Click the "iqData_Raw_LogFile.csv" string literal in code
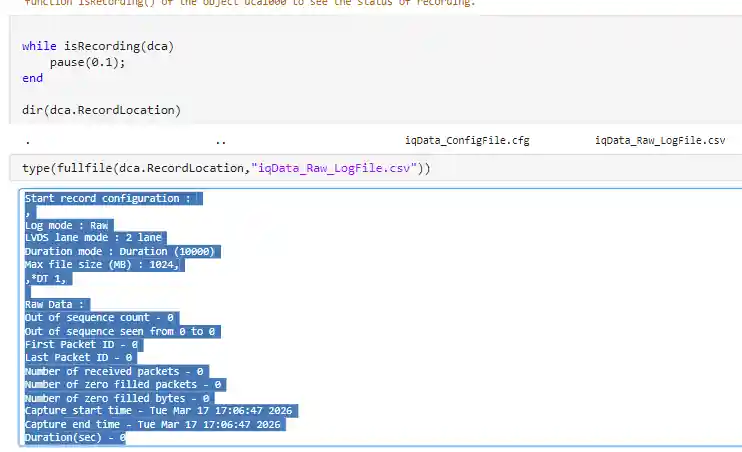Screen dimensions: 742x452 (x=334, y=168)
